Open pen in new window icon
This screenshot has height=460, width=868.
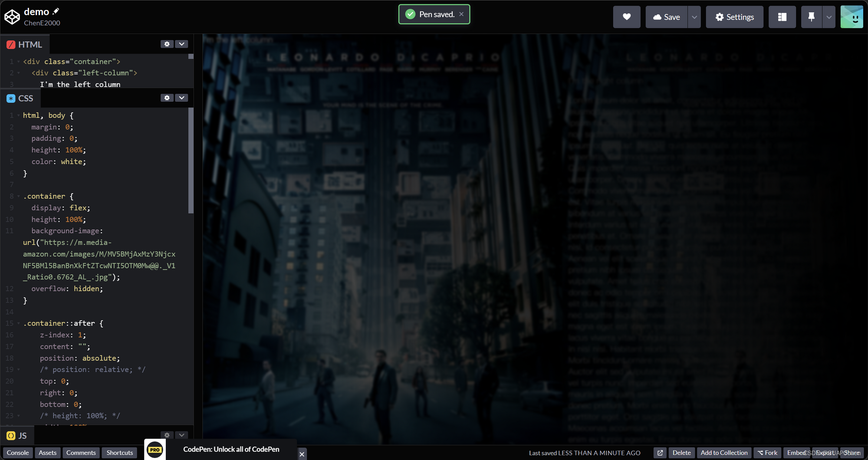click(660, 453)
